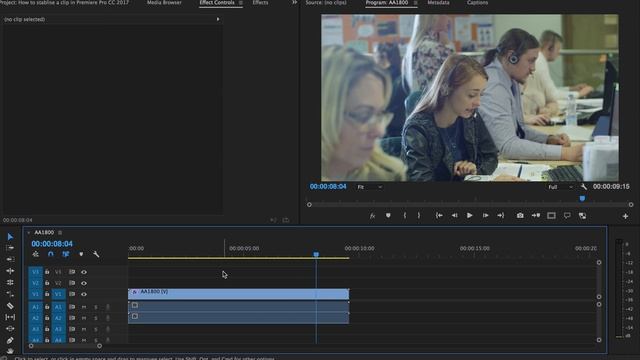640x360 pixels.
Task: Switch to the Effects tab
Action: [x=260, y=2]
